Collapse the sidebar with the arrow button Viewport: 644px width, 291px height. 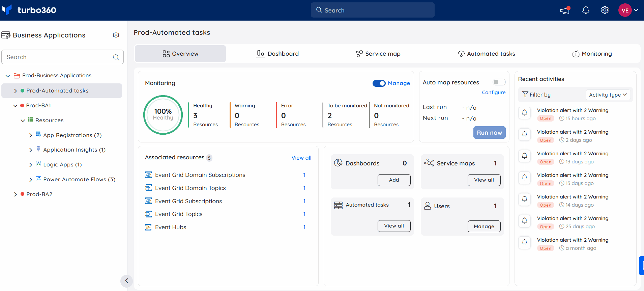point(126,281)
